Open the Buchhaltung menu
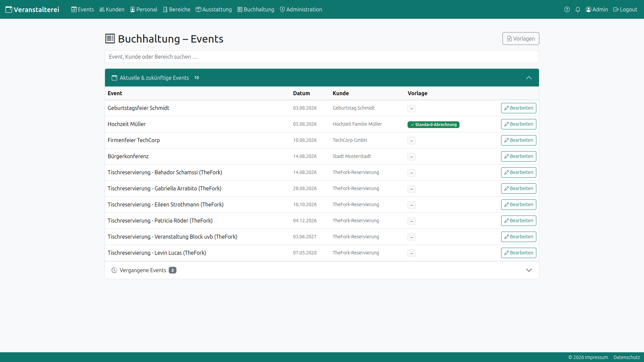644x362 pixels. pyautogui.click(x=256, y=9)
